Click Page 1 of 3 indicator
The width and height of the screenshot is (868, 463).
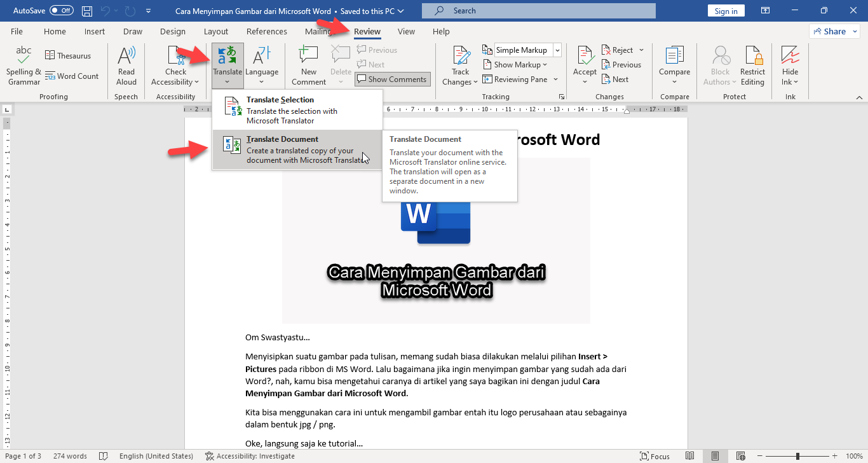pyautogui.click(x=23, y=456)
